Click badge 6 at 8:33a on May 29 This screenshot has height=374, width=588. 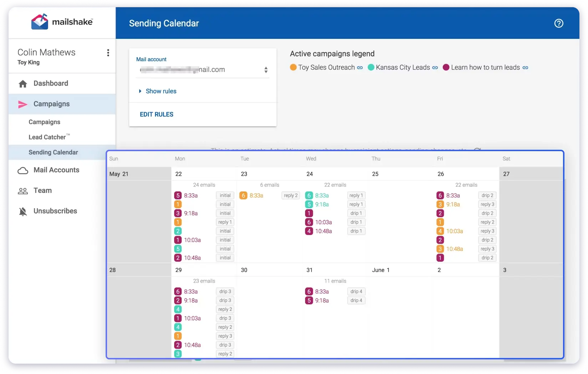(x=178, y=292)
